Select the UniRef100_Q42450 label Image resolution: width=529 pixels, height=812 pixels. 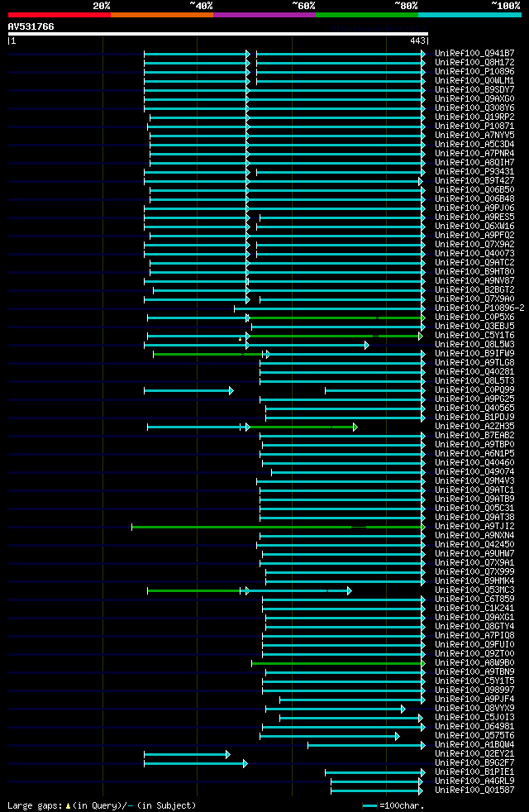pos(474,545)
